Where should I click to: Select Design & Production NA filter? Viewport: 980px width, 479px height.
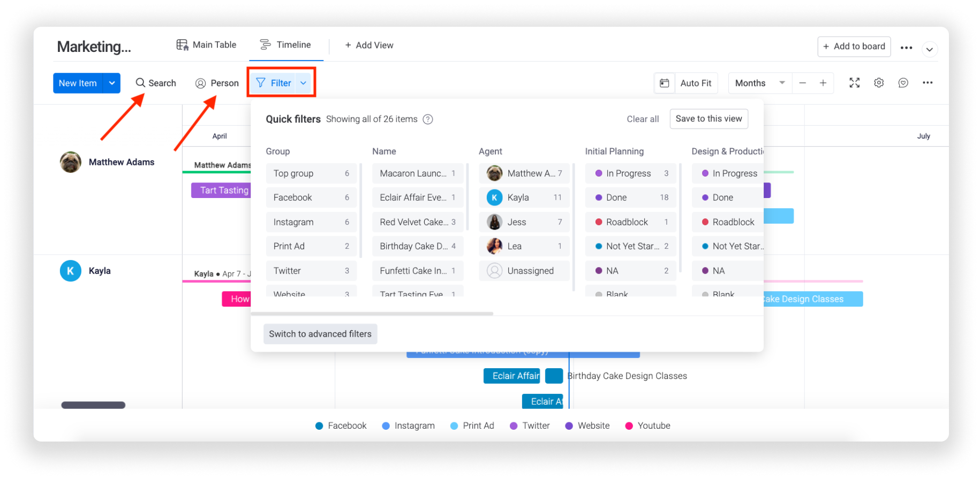tap(728, 271)
